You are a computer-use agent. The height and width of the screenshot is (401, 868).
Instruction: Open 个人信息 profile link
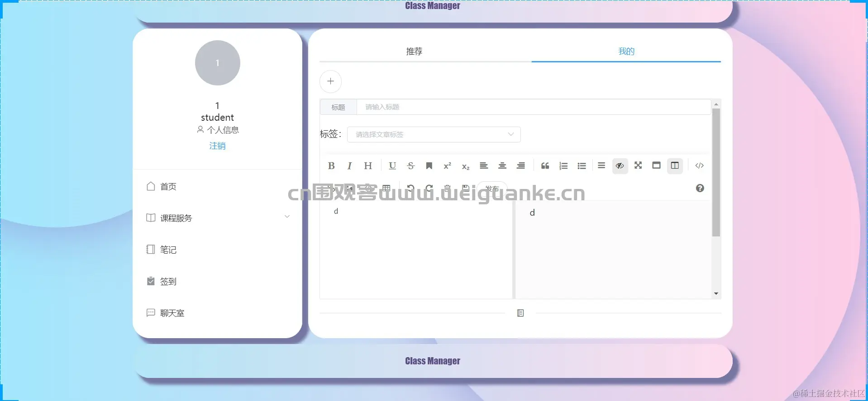(218, 130)
